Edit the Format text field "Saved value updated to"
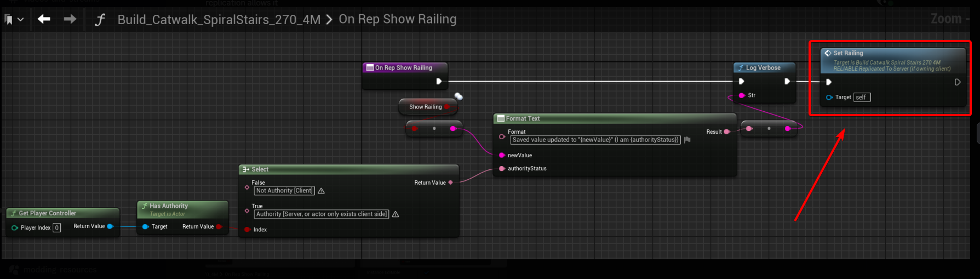 pyautogui.click(x=595, y=140)
